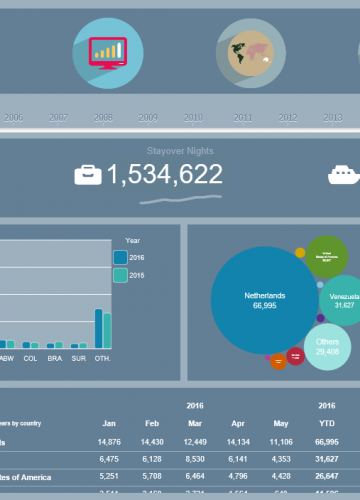Click the cruise ship icon
360x500 pixels.
point(344,175)
